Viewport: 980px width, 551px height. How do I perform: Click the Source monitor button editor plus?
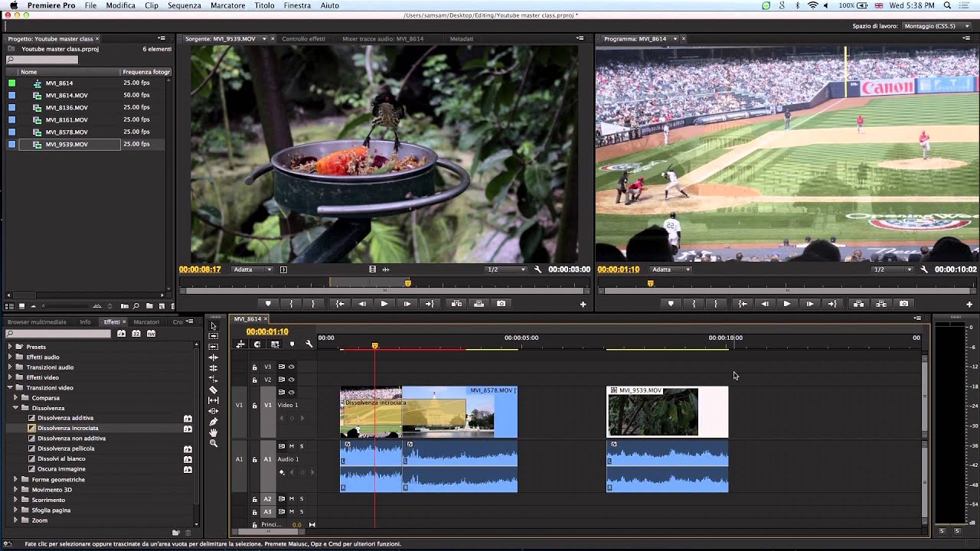[x=583, y=305]
